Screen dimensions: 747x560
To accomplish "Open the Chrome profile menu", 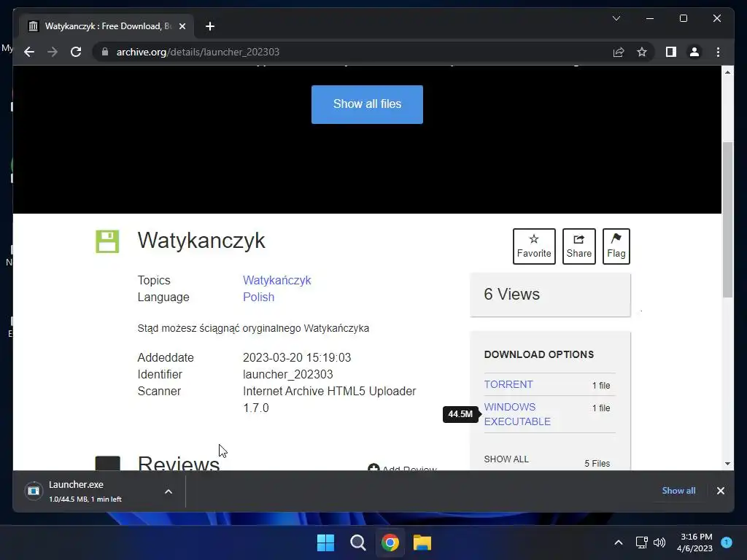I will pyautogui.click(x=694, y=52).
